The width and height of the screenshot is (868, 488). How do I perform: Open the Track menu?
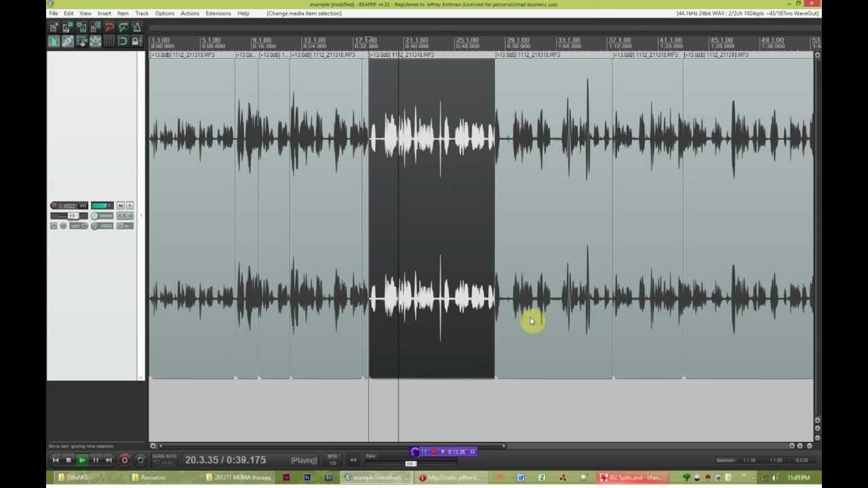tap(142, 14)
